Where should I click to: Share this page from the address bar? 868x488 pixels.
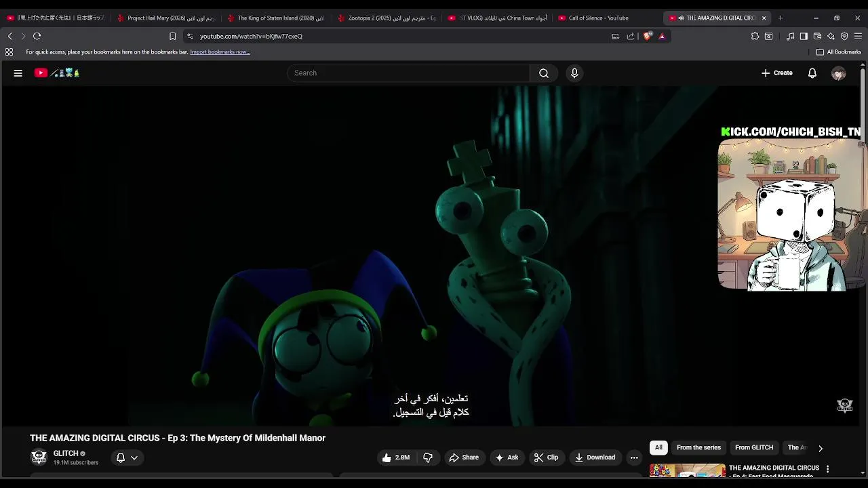coord(631,37)
